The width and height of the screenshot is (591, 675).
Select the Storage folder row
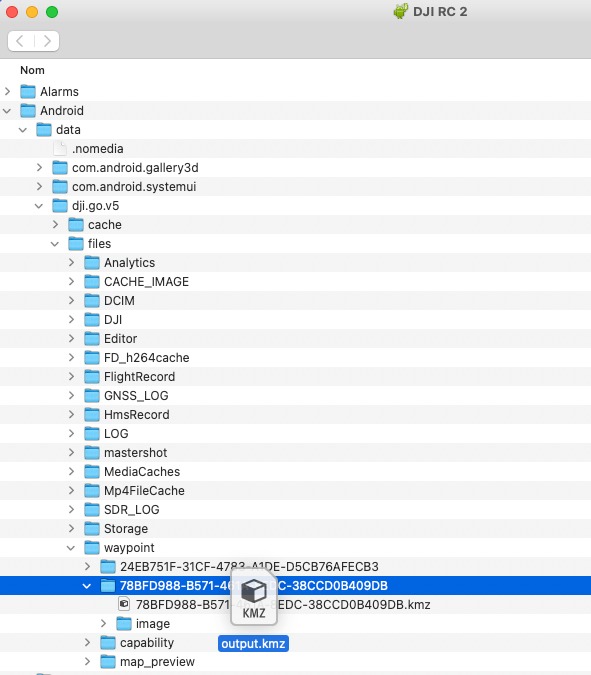pos(295,529)
